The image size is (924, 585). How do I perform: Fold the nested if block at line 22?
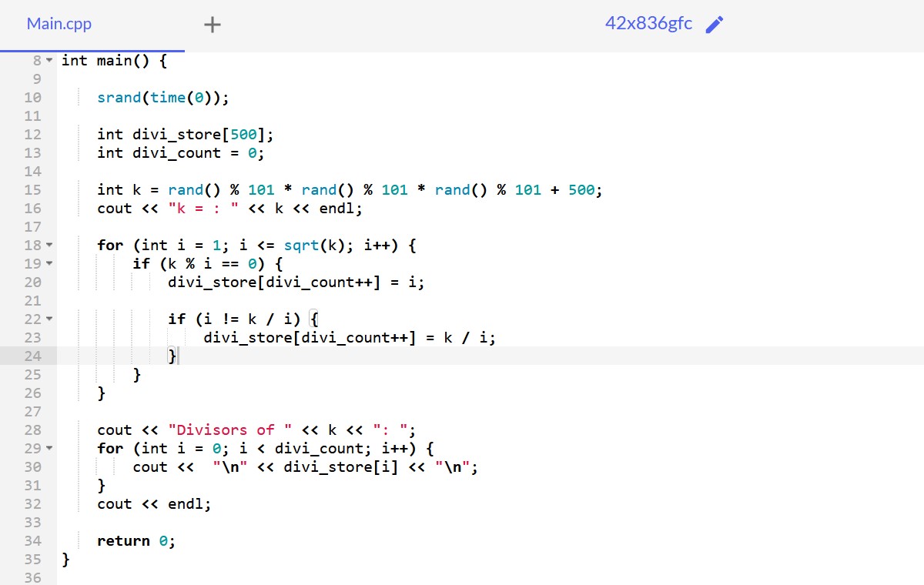coord(50,319)
